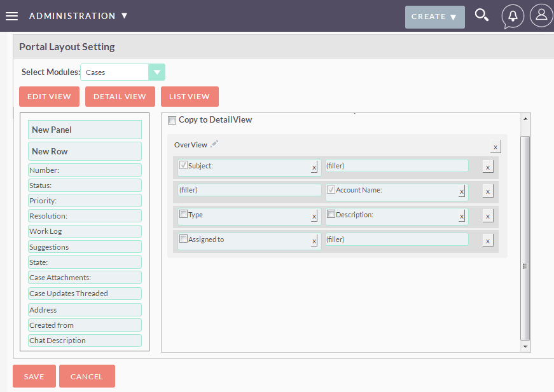Open the user profile icon
This screenshot has width=554, height=392.
[x=541, y=15]
